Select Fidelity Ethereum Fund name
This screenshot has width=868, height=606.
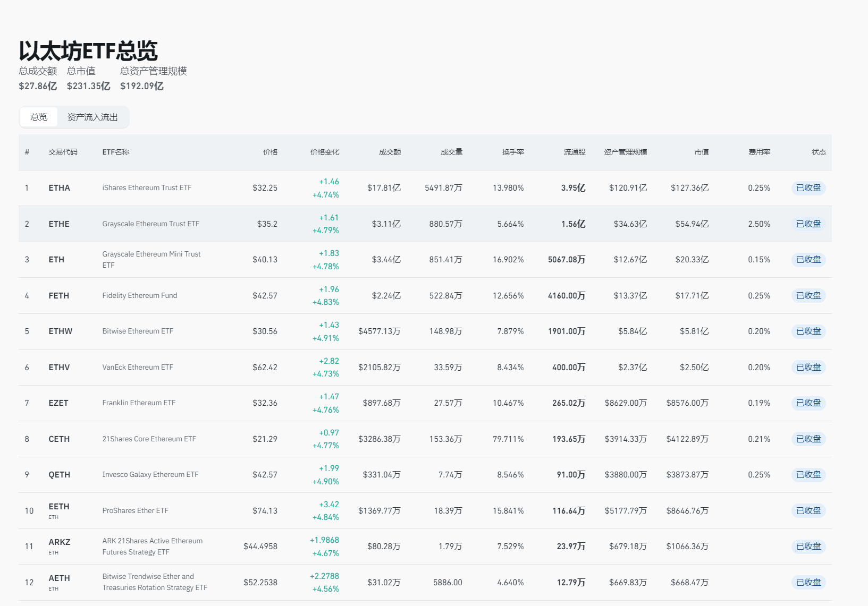point(140,296)
